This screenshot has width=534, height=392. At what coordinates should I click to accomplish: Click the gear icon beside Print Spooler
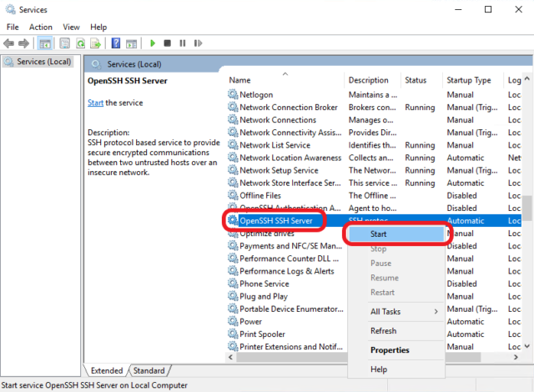click(x=233, y=334)
